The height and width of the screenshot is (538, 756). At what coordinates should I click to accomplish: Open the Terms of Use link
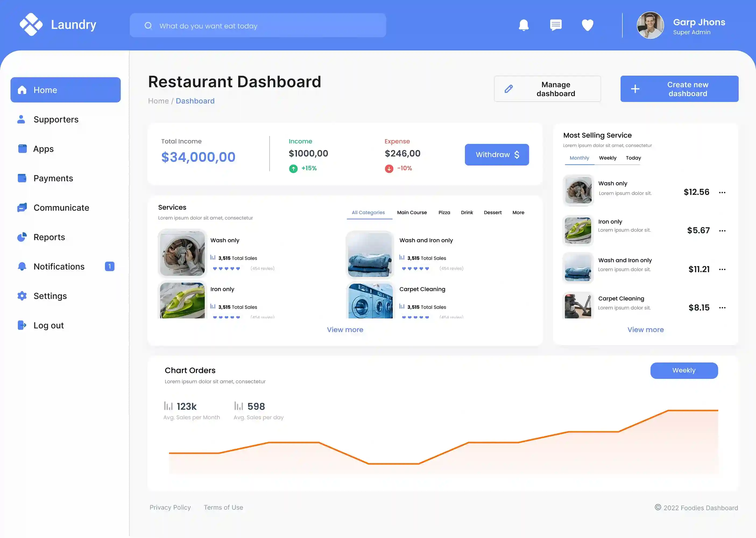point(223,507)
